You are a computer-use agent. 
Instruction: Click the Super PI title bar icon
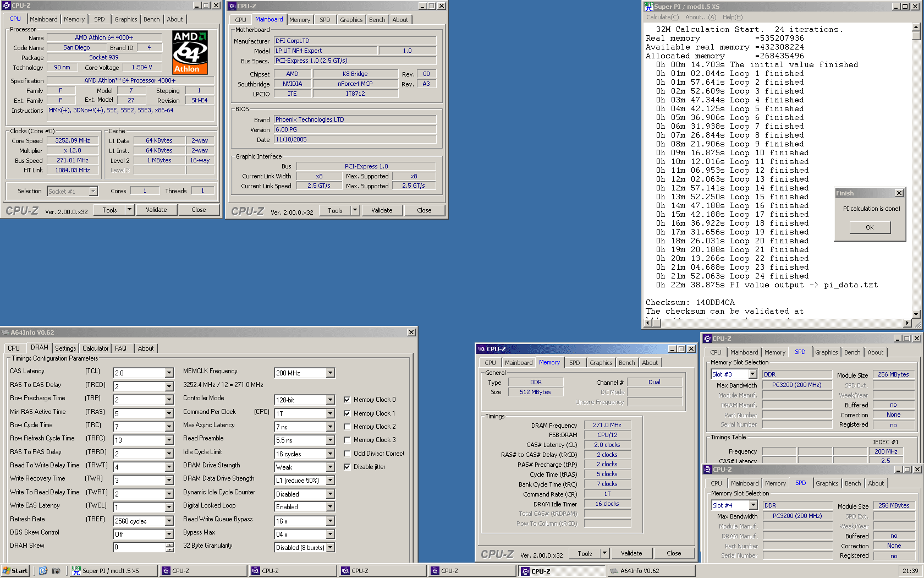tap(648, 6)
